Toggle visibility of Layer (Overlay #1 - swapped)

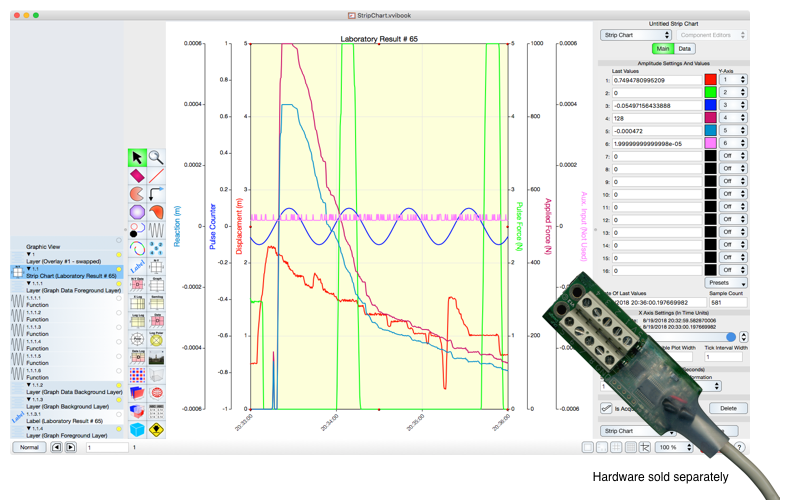(x=118, y=255)
